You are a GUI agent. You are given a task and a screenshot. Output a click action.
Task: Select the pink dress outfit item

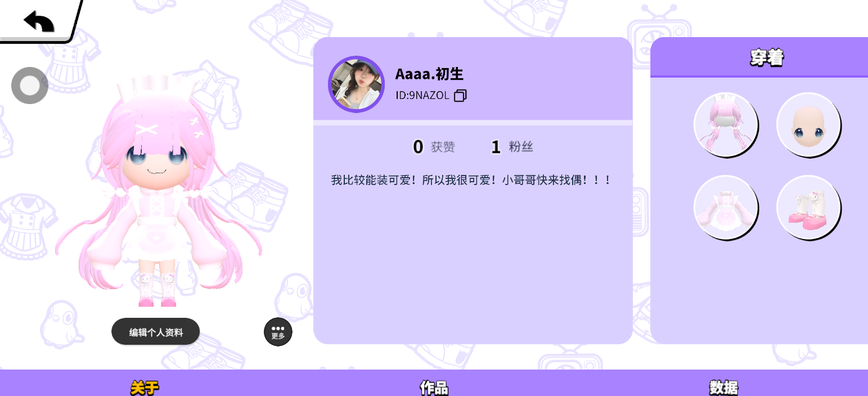pos(726,208)
